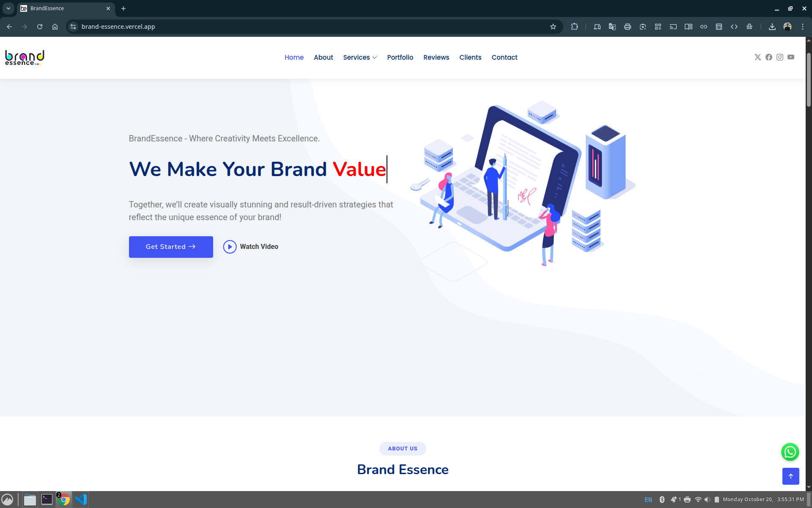Click the BrandEssence logo
Image resolution: width=812 pixels, height=508 pixels.
click(x=25, y=58)
